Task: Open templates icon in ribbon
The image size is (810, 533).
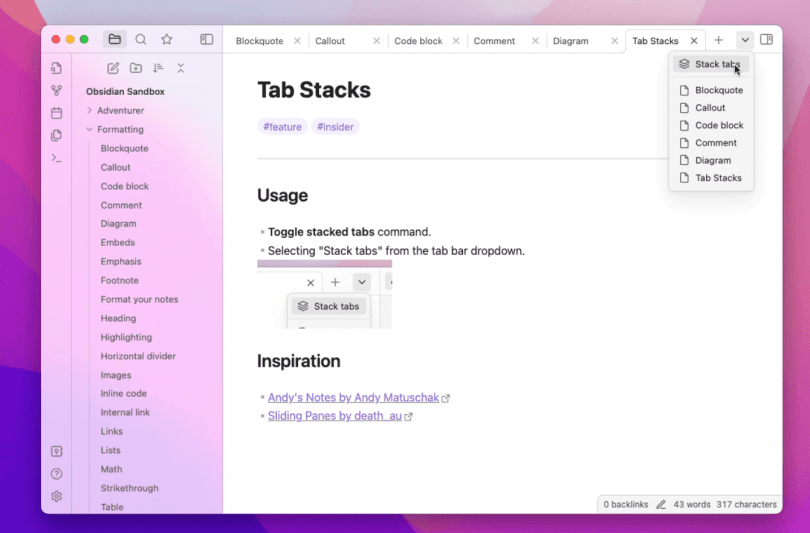Action: (x=57, y=135)
